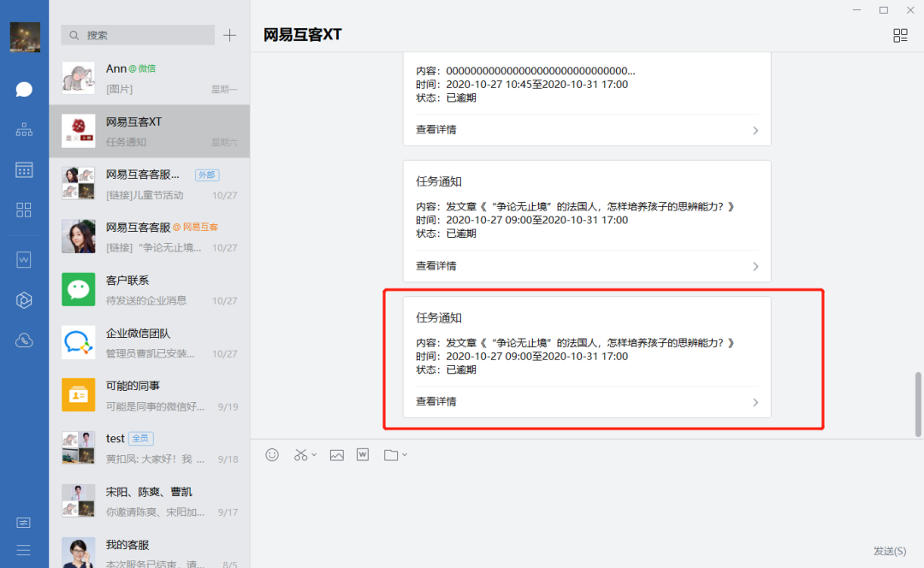Click Ann's elephant avatar in chat list
924x568 pixels.
(x=79, y=78)
